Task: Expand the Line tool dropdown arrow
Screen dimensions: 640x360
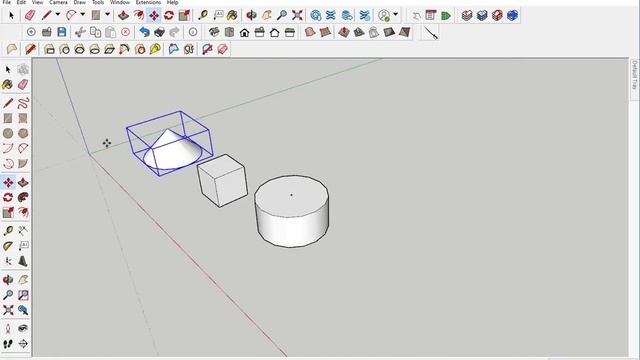Action: click(x=58, y=15)
